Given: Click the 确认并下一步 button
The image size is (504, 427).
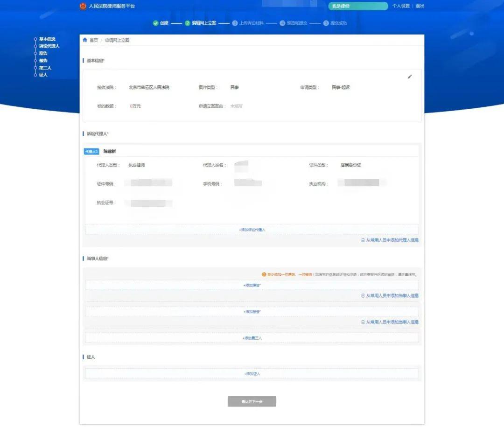Looking at the screenshot, I should pyautogui.click(x=252, y=401).
